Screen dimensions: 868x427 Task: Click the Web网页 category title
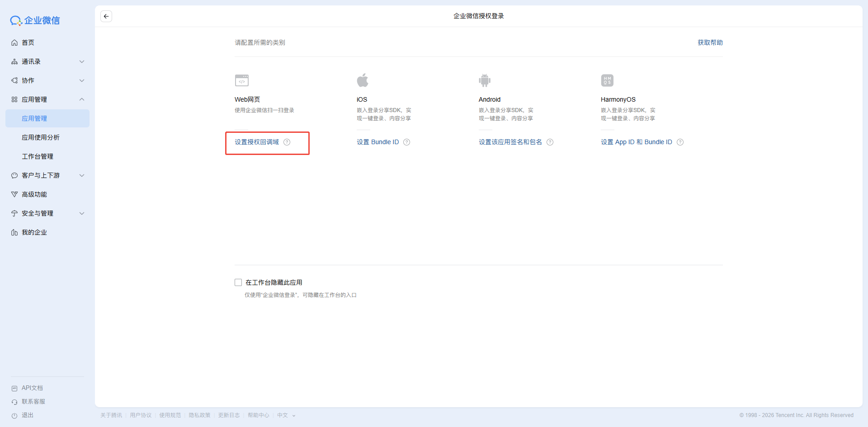247,99
